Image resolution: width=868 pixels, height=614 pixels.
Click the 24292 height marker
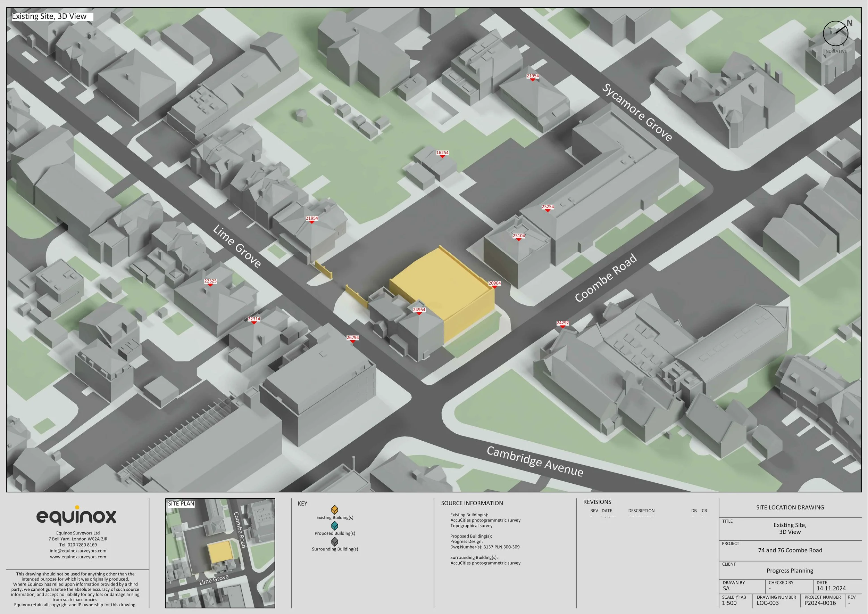coord(562,323)
